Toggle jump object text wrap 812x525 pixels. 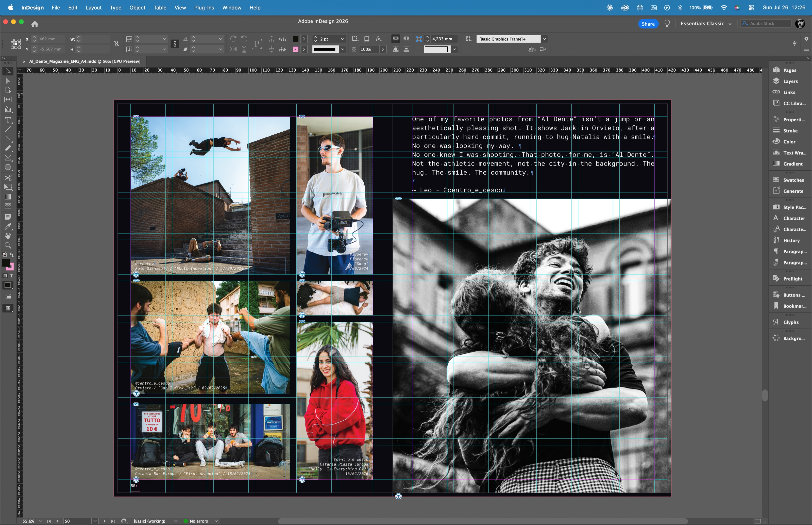[407, 50]
